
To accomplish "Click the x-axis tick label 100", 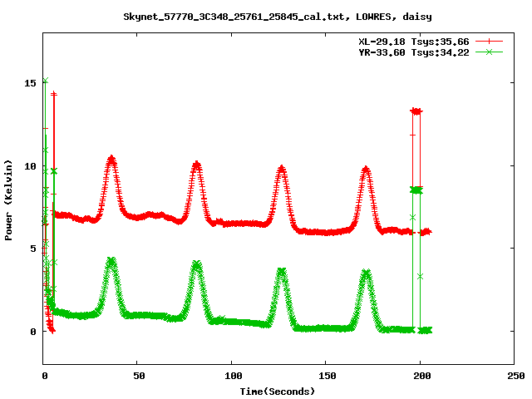I will click(x=234, y=376).
